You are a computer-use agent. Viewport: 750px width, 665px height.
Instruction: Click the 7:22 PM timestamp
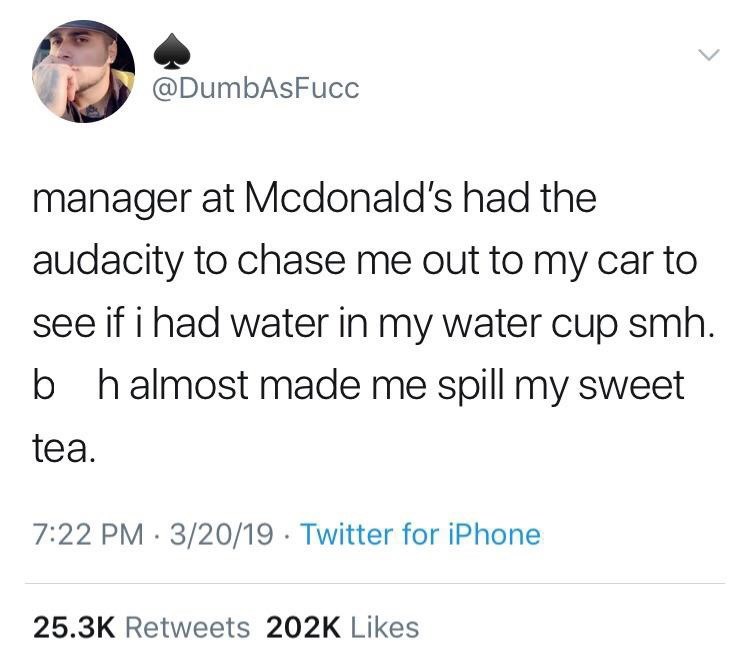click(x=88, y=534)
